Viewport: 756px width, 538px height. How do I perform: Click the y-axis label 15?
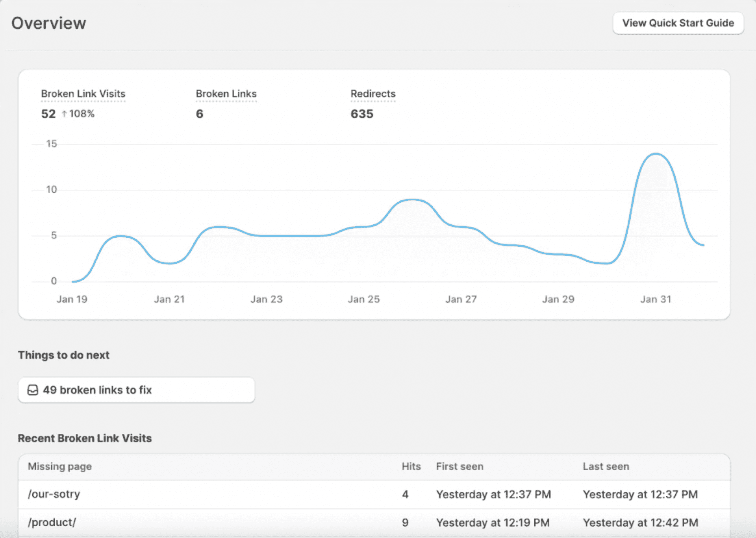[52, 144]
